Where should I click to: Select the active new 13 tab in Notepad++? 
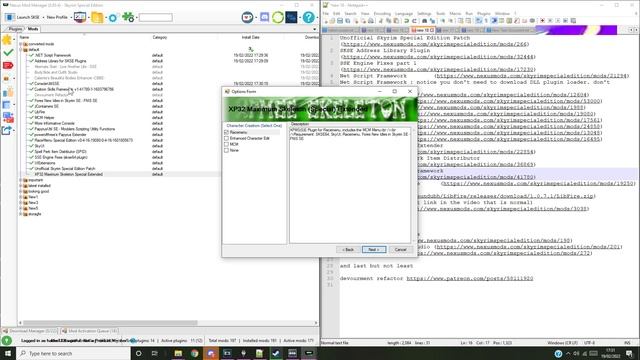click(x=422, y=30)
